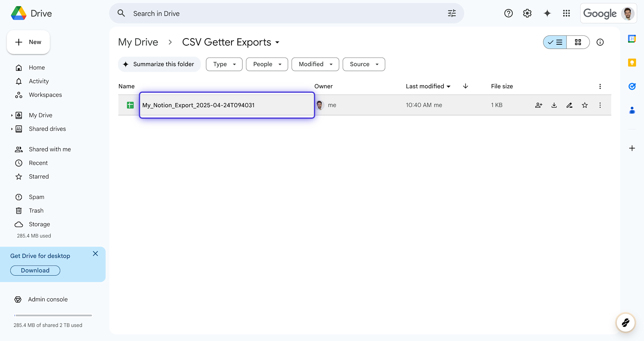Image resolution: width=644 pixels, height=341 pixels.
Task: Open Google Calendar in the side panel
Action: click(x=632, y=39)
